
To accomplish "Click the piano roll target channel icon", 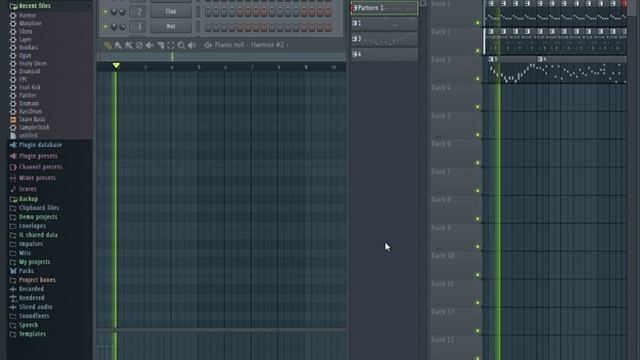I will [208, 45].
